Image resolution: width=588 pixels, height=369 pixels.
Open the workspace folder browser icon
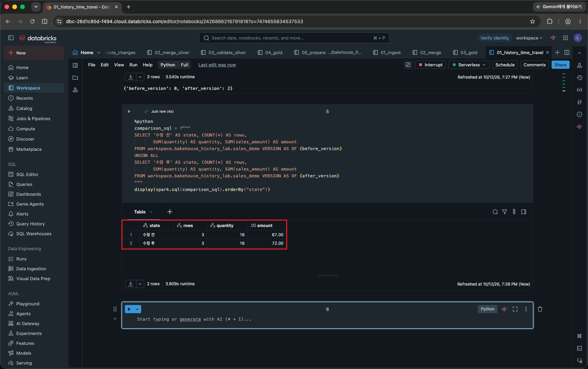pos(75,78)
